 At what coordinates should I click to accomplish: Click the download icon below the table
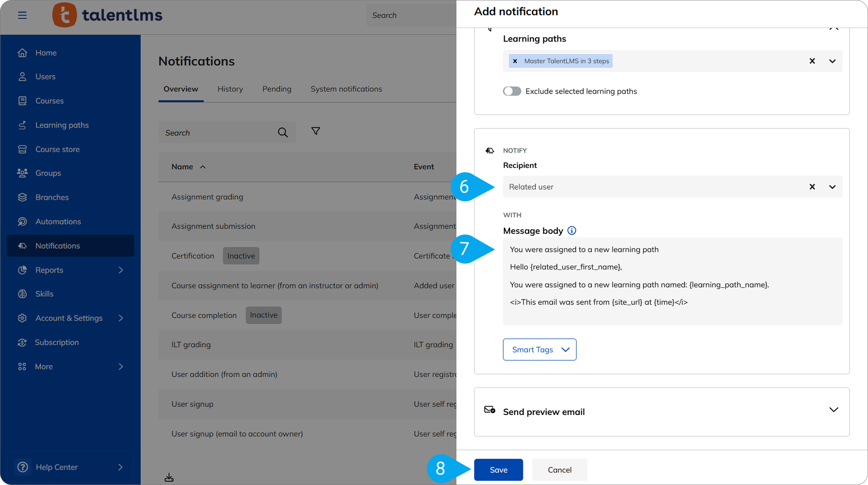(x=169, y=477)
